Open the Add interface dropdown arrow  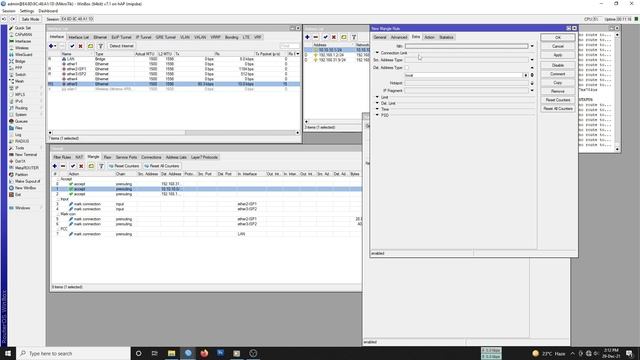tap(55, 46)
